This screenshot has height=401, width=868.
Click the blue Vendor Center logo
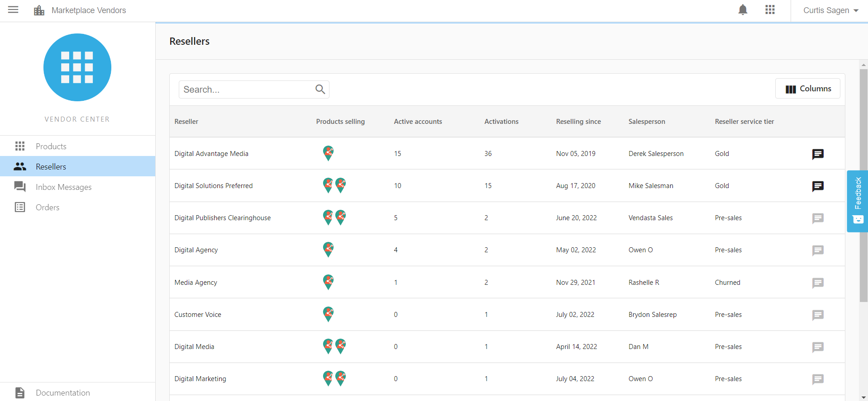(x=77, y=67)
